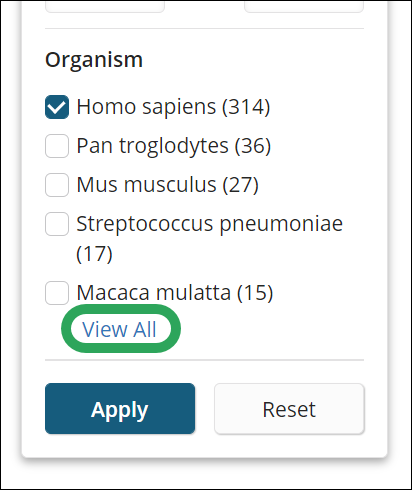Screen dimensions: 412x490
Task: Enable the Mus musculus checkbox
Action: 57,185
